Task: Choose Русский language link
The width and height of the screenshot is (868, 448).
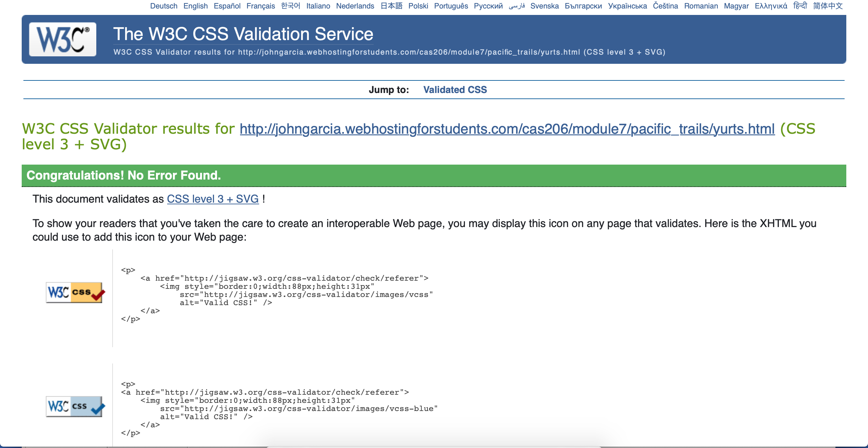Action: (488, 6)
